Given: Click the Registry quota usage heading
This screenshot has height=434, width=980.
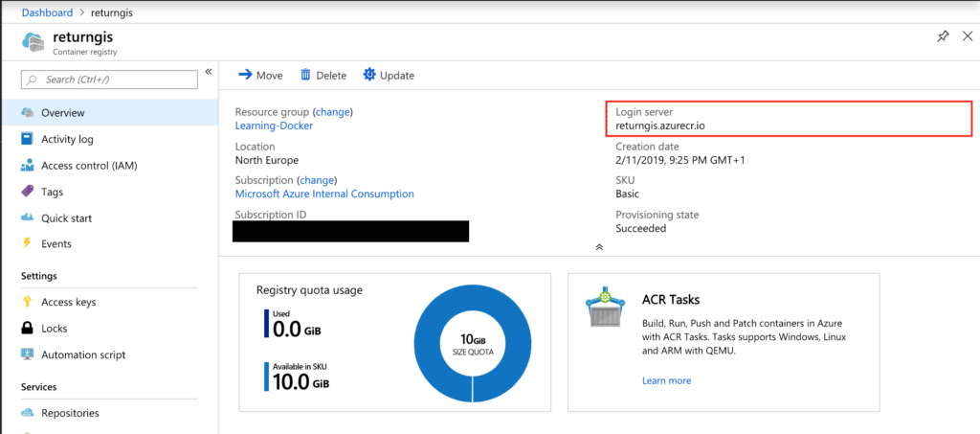Looking at the screenshot, I should [x=309, y=290].
